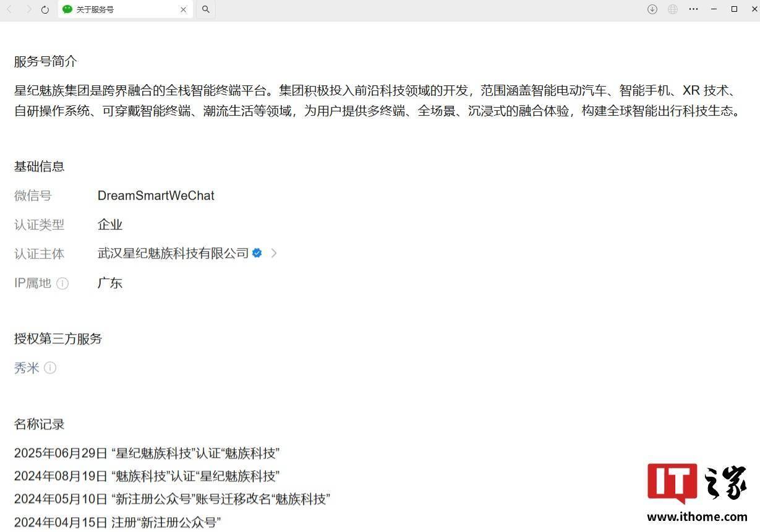The height and width of the screenshot is (532, 760).
Task: Click the 2024年04月15日 registration record row
Action: click(117, 523)
